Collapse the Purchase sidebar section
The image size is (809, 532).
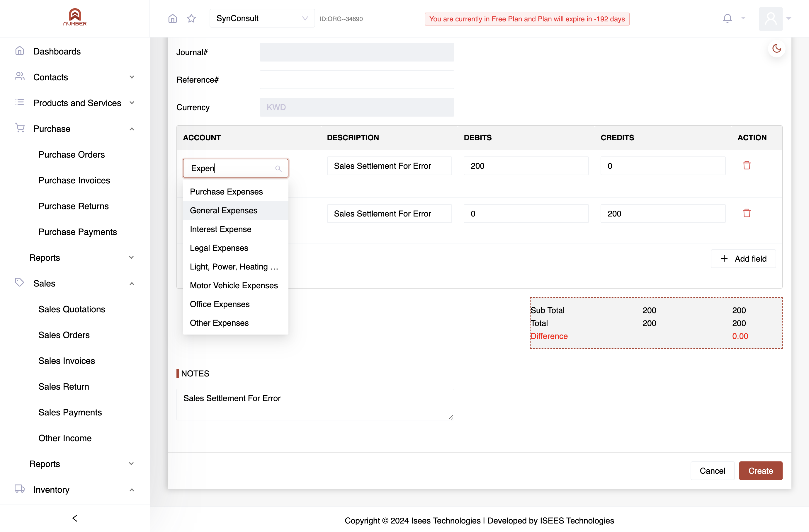pos(75,129)
